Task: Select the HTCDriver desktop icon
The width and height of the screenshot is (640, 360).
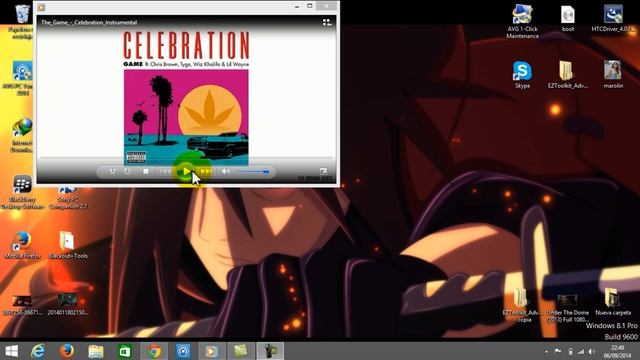Action: pos(613,19)
